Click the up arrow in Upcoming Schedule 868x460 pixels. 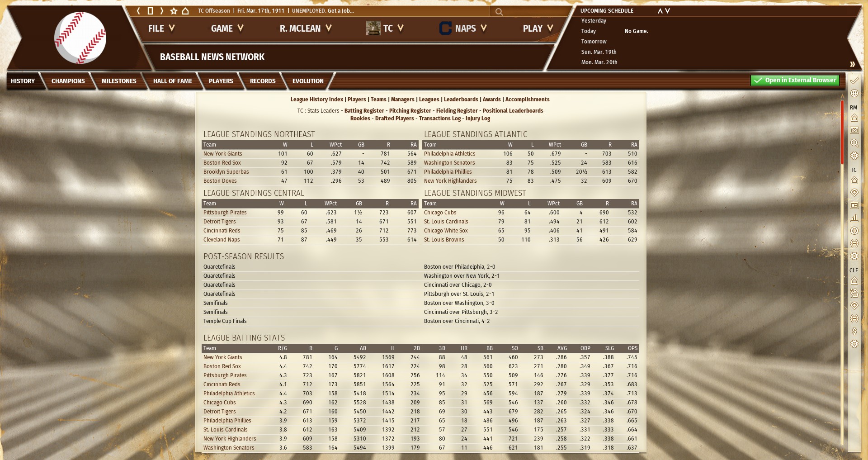(660, 11)
